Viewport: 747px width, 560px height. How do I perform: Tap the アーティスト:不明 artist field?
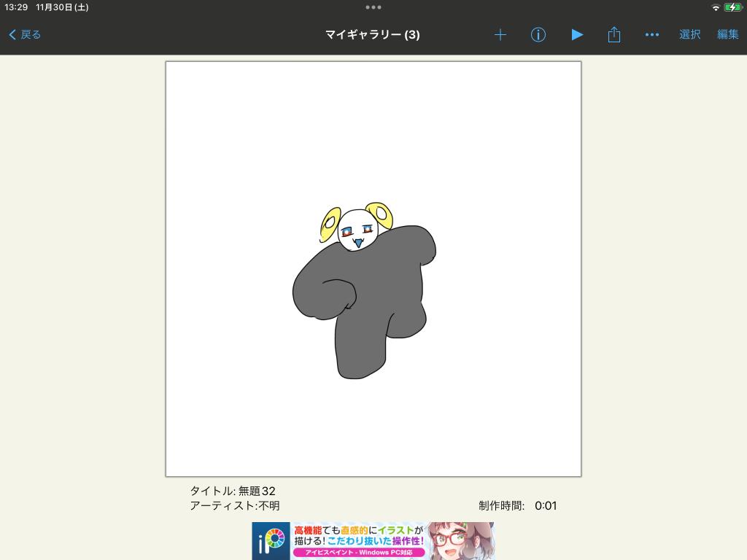234,505
